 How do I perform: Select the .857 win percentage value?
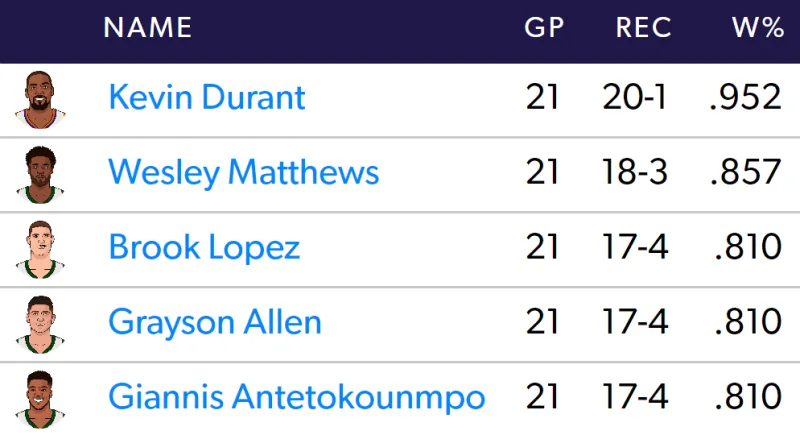(745, 172)
